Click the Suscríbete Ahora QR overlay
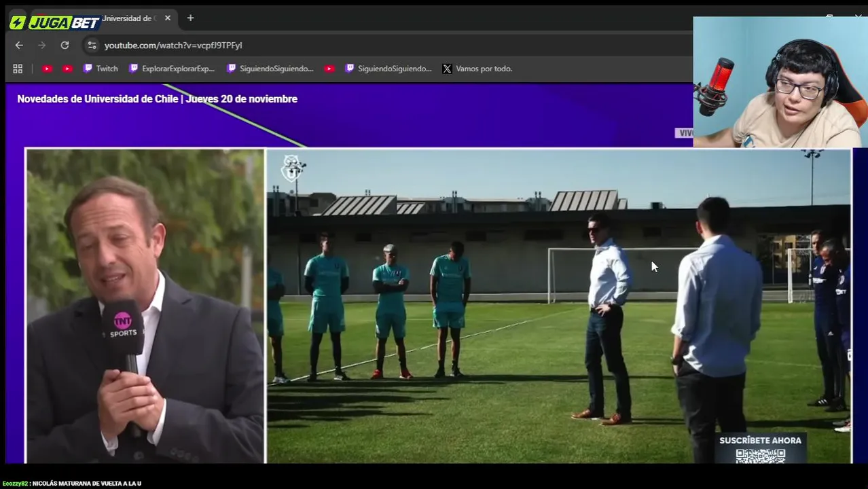Viewport: 868px width, 489px height. pyautogui.click(x=761, y=448)
